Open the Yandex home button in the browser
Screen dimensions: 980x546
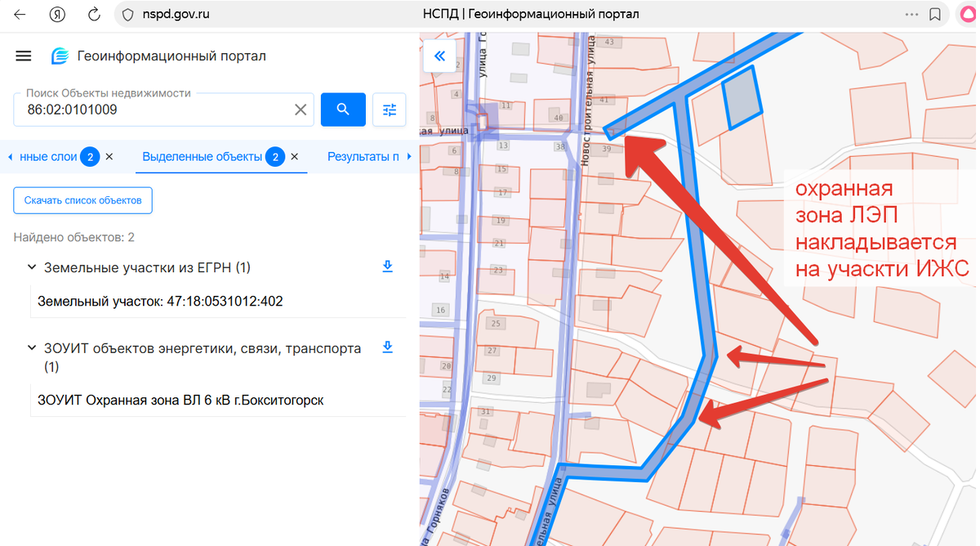(x=57, y=14)
